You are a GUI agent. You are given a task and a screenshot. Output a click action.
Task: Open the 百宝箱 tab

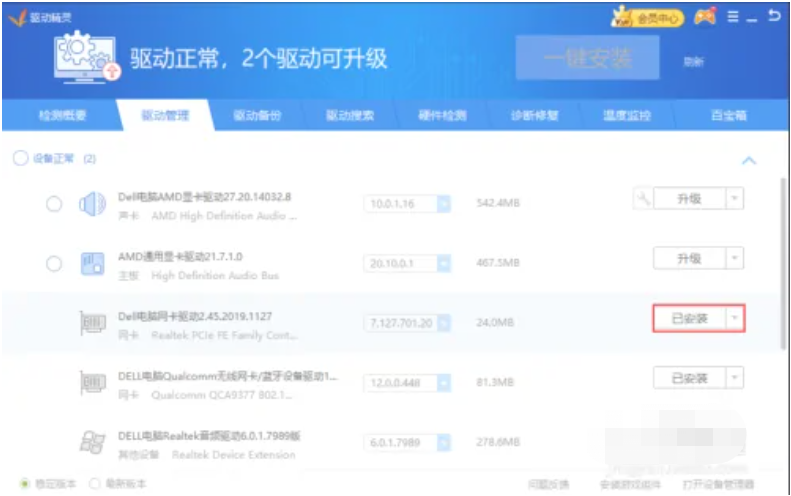coord(729,115)
